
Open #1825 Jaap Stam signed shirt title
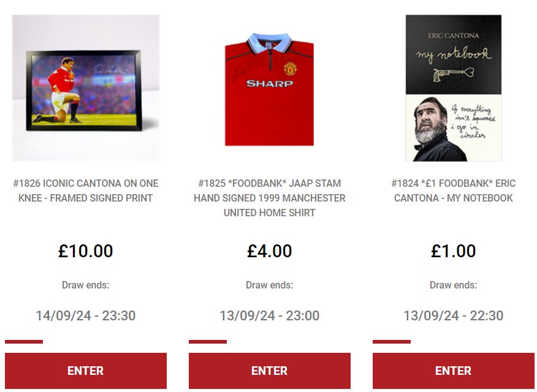click(270, 198)
